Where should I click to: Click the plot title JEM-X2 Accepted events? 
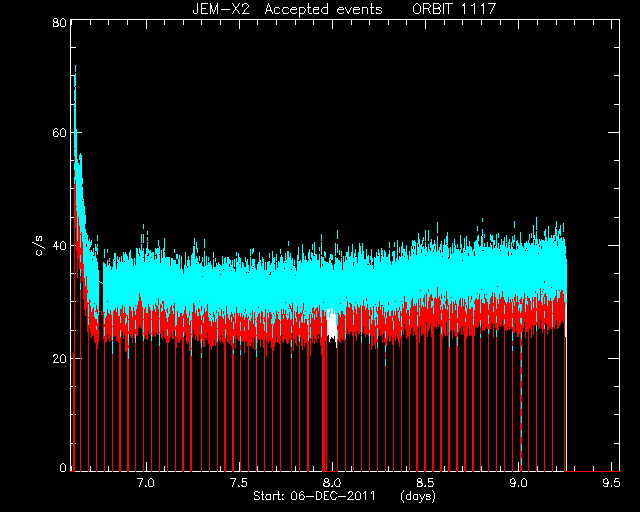287,9
